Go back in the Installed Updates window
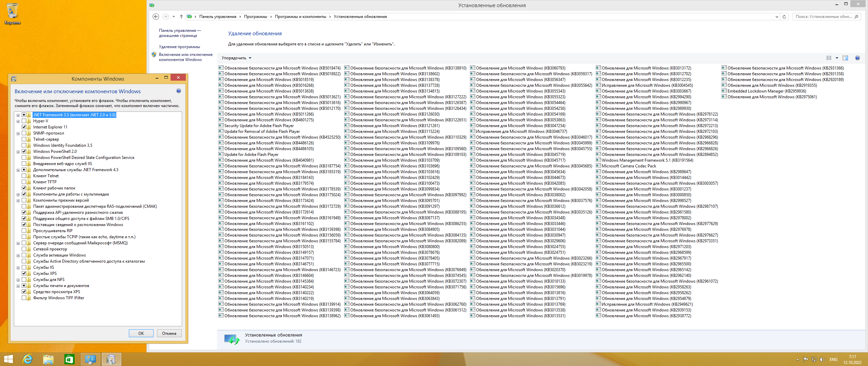Screen dimensions: 868x366 156,17
